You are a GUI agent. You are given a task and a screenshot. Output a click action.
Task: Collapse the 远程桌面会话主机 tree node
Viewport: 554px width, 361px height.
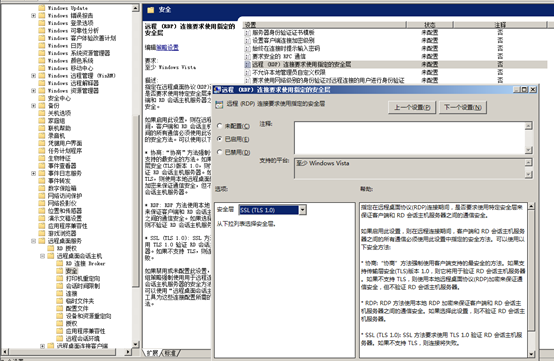coord(42,256)
